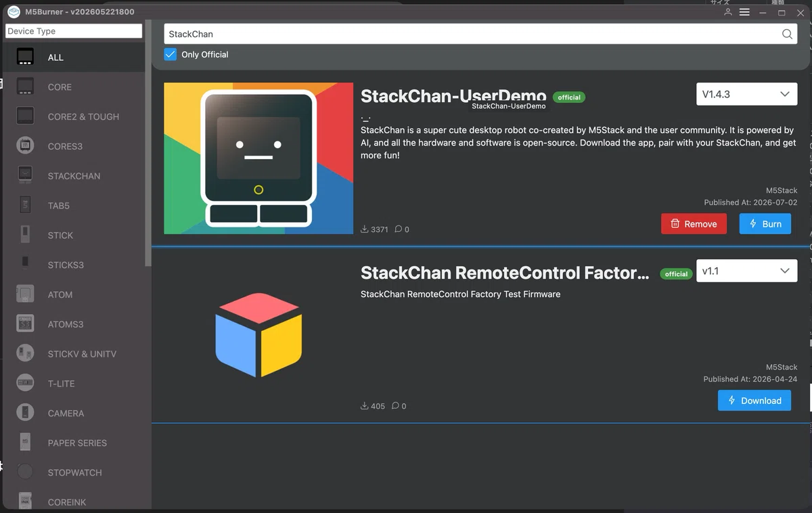Viewport: 812px width, 513px height.
Task: Select the STACKCHAN device icon
Action: tap(25, 176)
